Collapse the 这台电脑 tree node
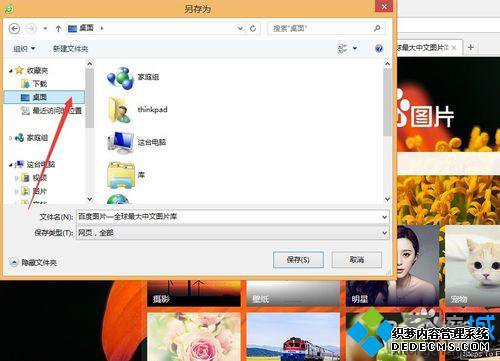 [x=11, y=164]
